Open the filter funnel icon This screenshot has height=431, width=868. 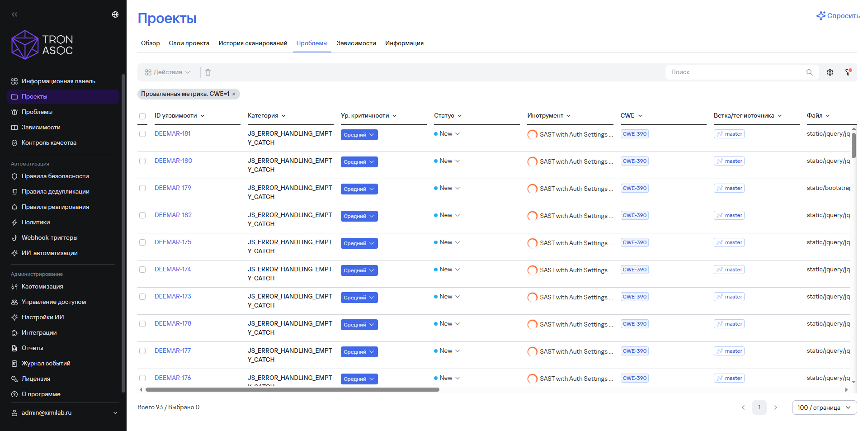click(848, 72)
